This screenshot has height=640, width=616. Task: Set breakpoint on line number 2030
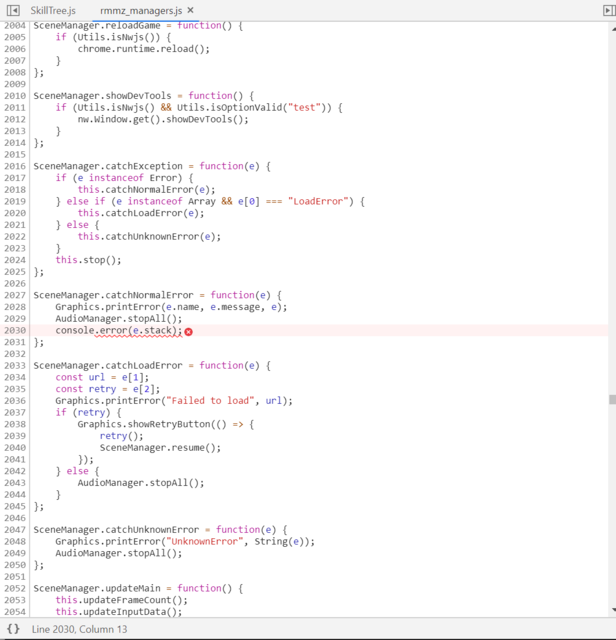pyautogui.click(x=15, y=330)
